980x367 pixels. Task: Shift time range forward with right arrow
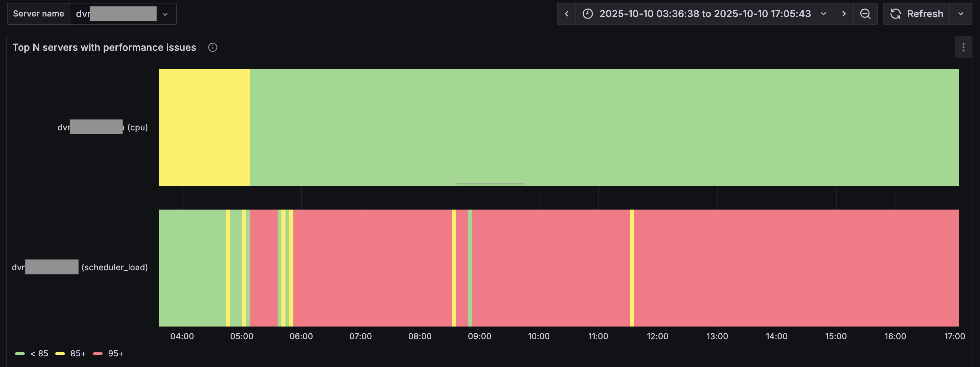843,14
